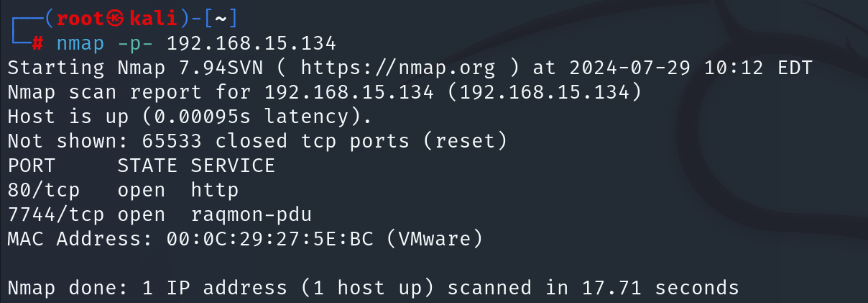This screenshot has height=303, width=868.
Task: Click the hash prompt symbol
Action: (x=38, y=43)
